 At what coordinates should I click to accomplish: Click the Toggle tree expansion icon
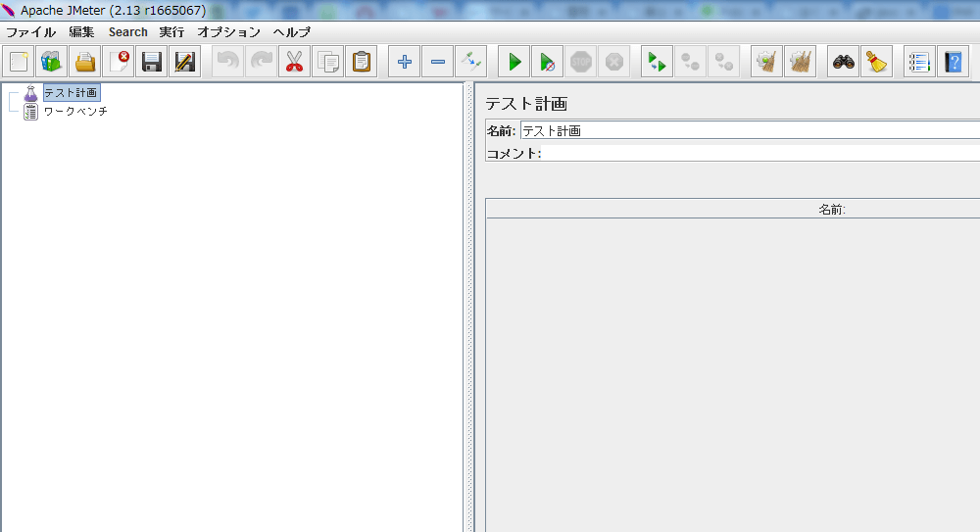470,63
